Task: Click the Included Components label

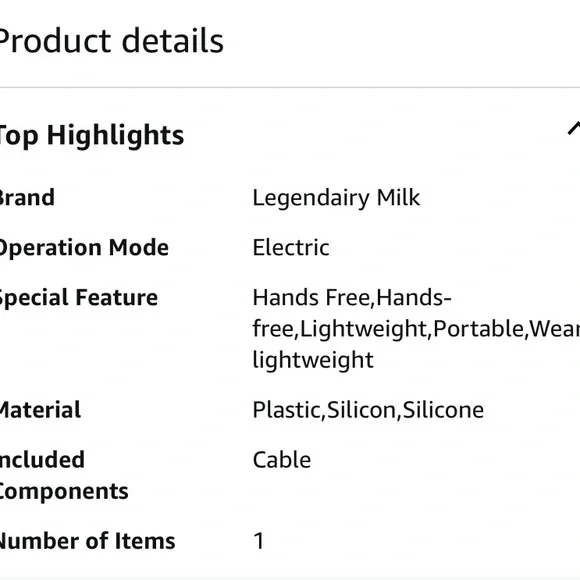Action: pos(64,476)
